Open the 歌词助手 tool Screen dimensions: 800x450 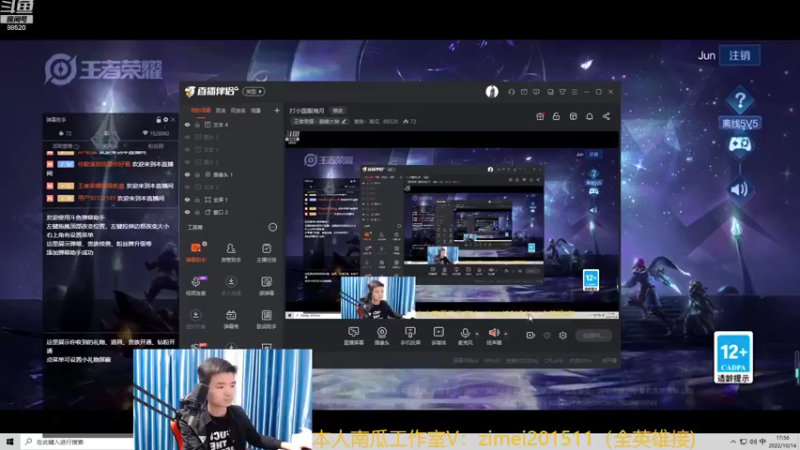pos(266,319)
